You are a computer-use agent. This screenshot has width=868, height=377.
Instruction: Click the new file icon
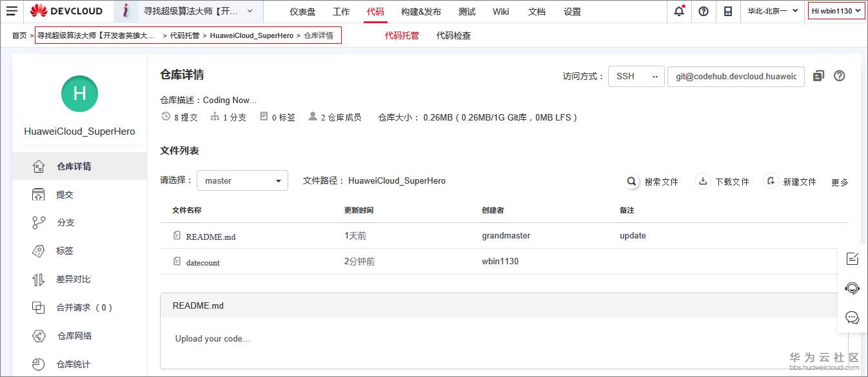pos(770,181)
